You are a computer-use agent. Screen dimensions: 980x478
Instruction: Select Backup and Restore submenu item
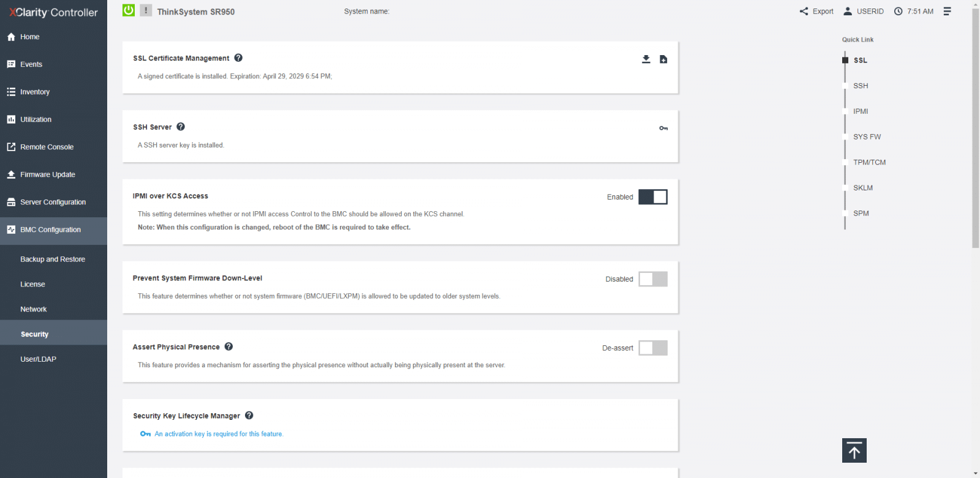click(x=53, y=259)
